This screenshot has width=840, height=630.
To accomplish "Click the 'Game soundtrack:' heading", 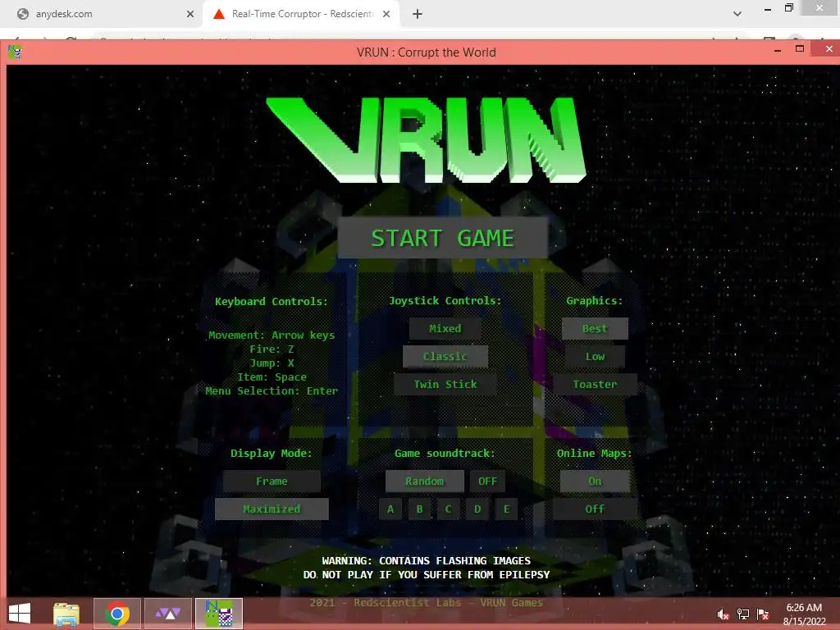I will tap(445, 453).
